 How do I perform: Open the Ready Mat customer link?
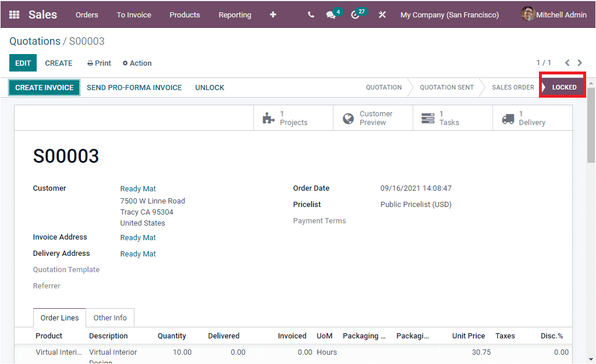(x=138, y=188)
